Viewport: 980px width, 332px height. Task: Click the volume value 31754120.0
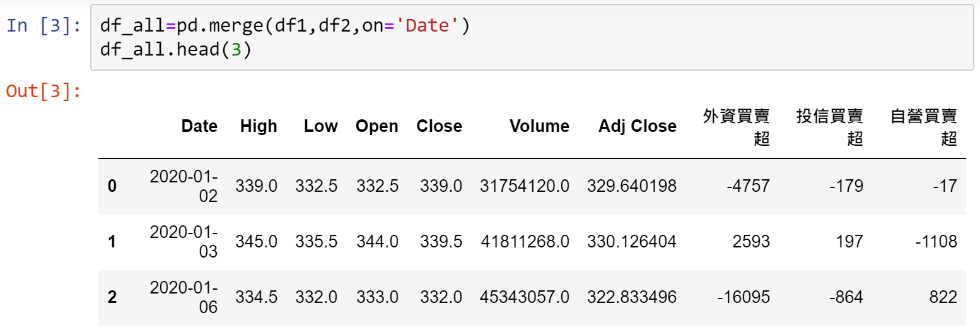click(525, 186)
